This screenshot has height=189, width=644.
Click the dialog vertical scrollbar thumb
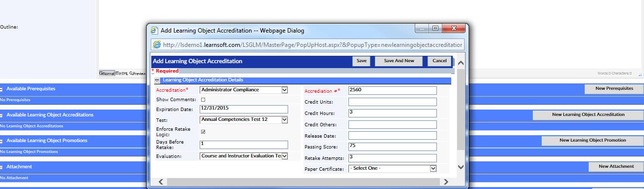(x=461, y=109)
